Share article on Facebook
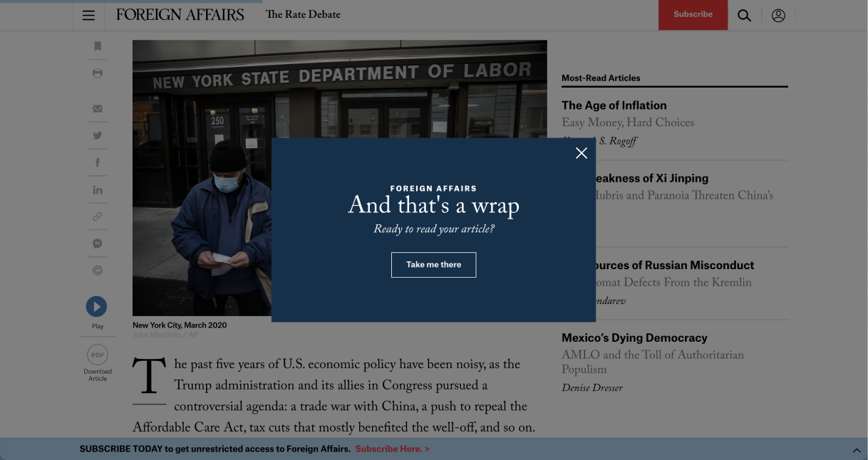The width and height of the screenshot is (868, 460). 98,163
